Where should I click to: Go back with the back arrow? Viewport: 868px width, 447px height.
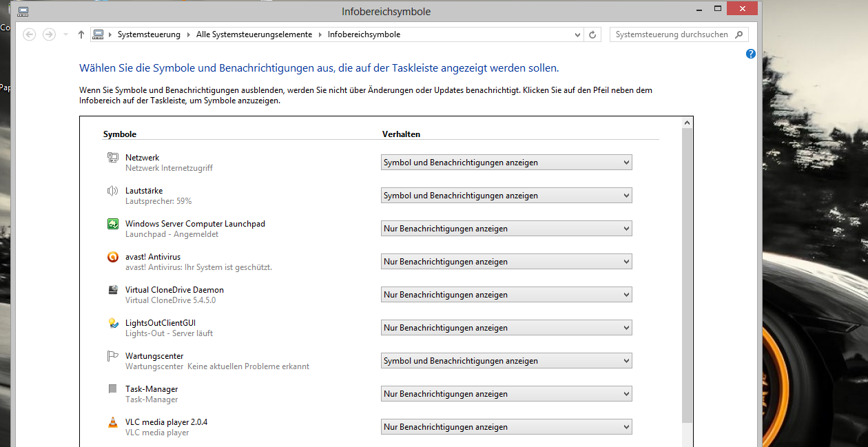(x=29, y=34)
